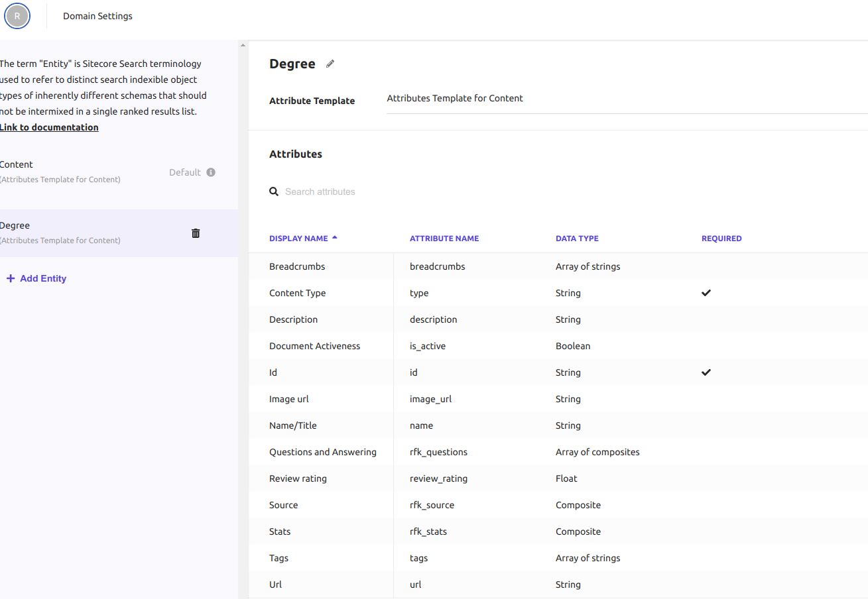The height and width of the screenshot is (599, 868).
Task: Sort by Display Name column header
Action: 298,239
